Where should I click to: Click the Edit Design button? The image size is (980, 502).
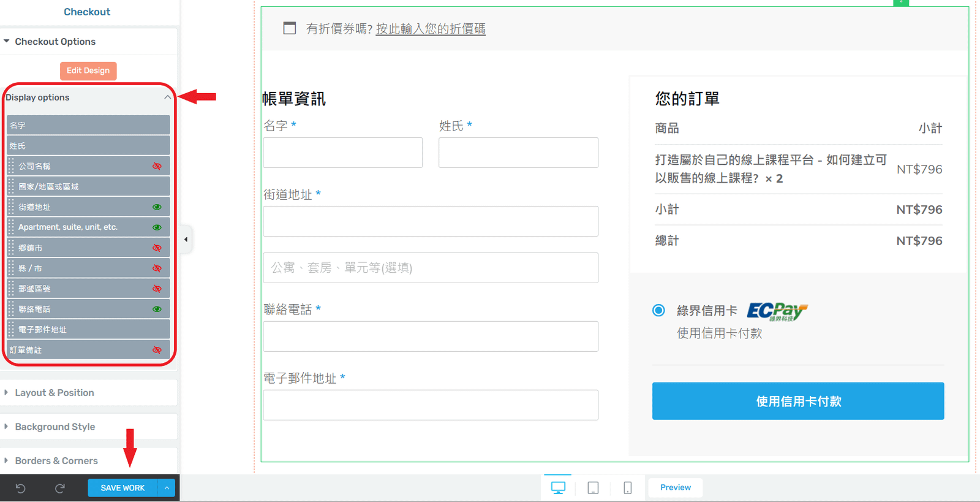pos(88,70)
